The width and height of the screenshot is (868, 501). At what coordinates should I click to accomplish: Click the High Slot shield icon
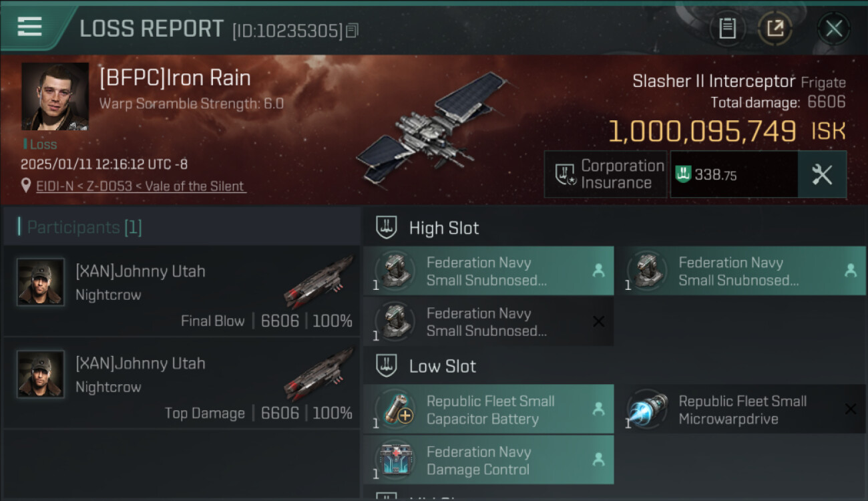(x=387, y=228)
